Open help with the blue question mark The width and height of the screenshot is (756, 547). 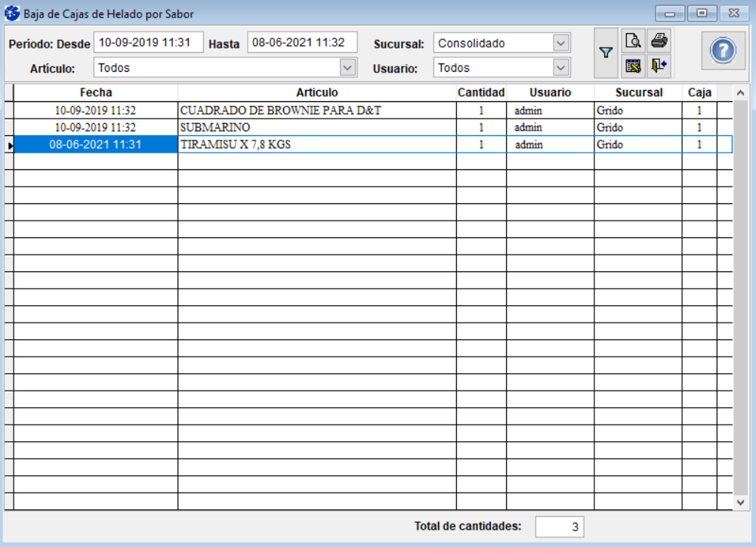[x=723, y=51]
